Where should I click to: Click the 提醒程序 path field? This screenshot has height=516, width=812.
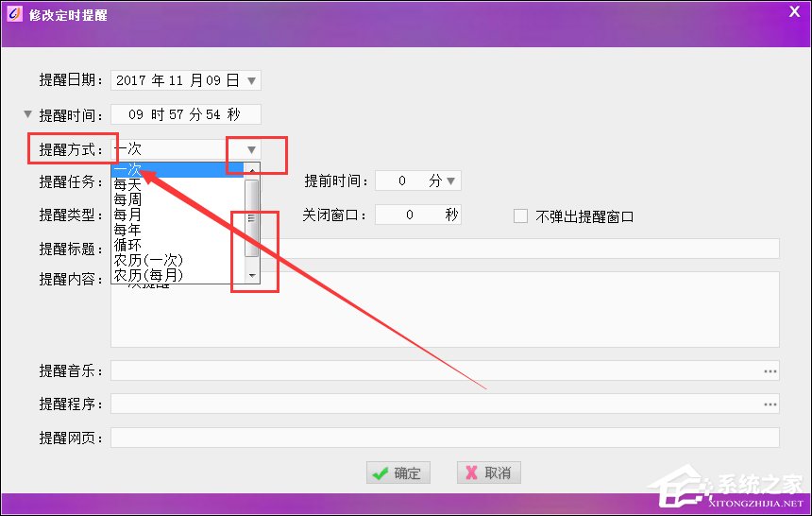445,404
